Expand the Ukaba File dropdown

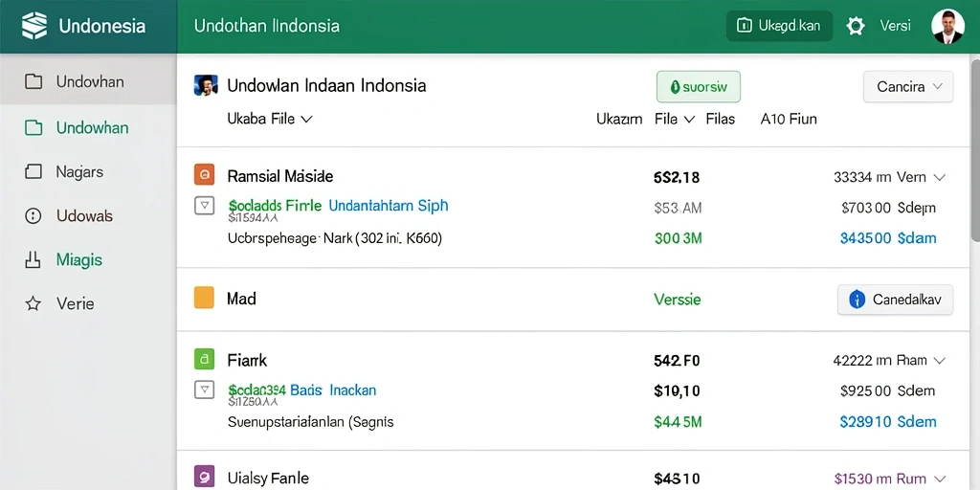(x=269, y=119)
